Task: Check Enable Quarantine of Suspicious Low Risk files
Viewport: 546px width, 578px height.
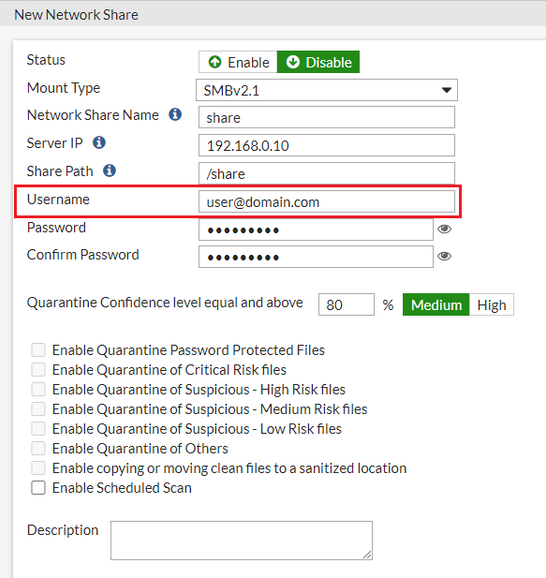Action: [38, 429]
